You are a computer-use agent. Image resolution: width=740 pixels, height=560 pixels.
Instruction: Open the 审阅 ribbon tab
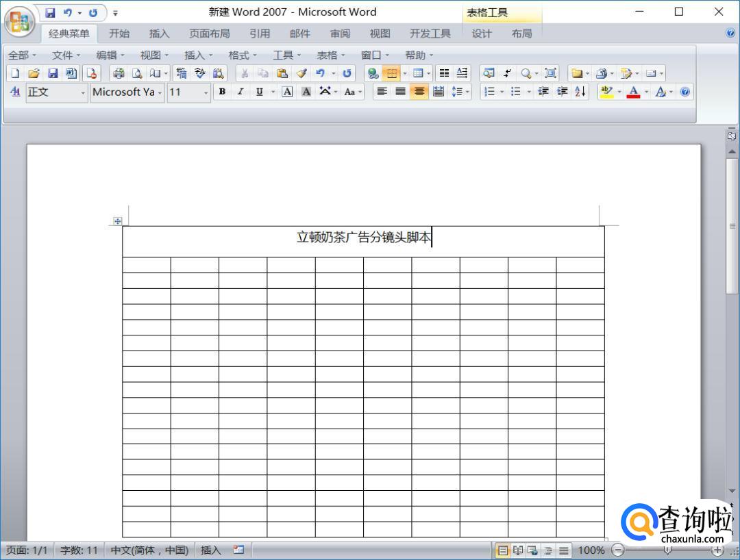pos(340,34)
